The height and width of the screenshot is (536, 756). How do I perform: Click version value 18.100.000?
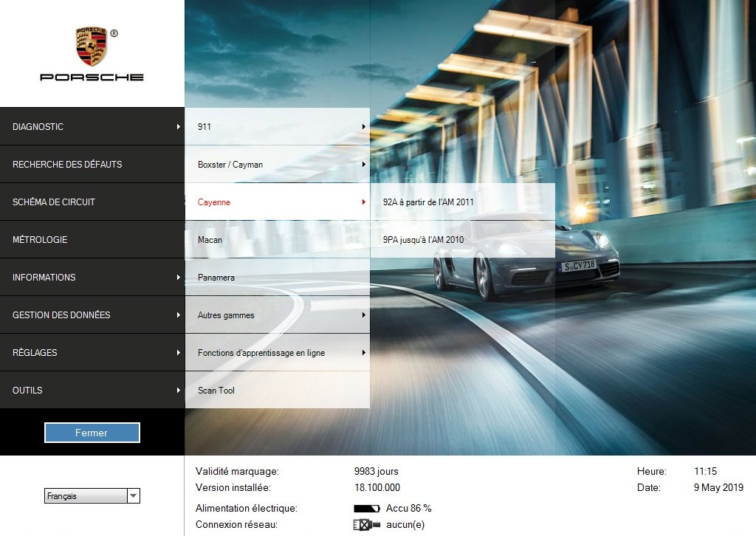(377, 487)
